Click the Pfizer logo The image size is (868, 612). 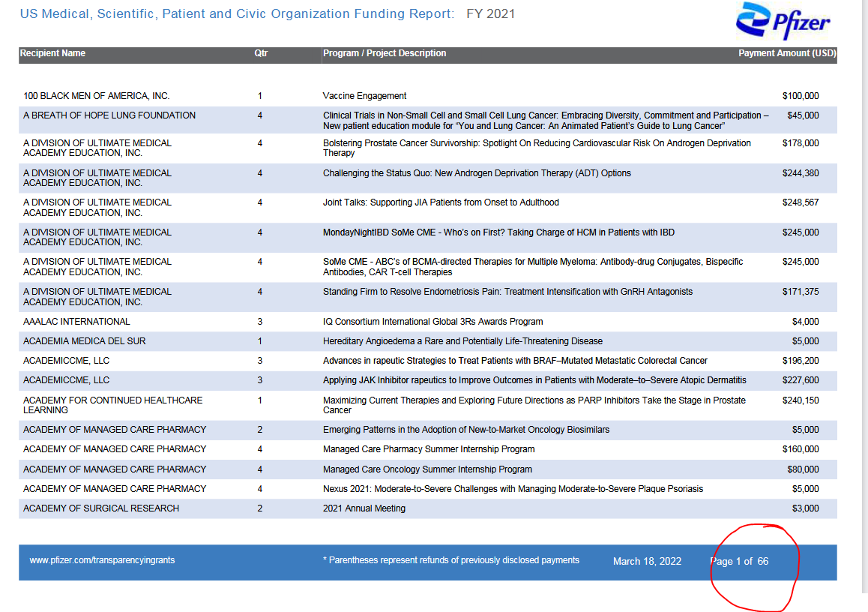783,21
